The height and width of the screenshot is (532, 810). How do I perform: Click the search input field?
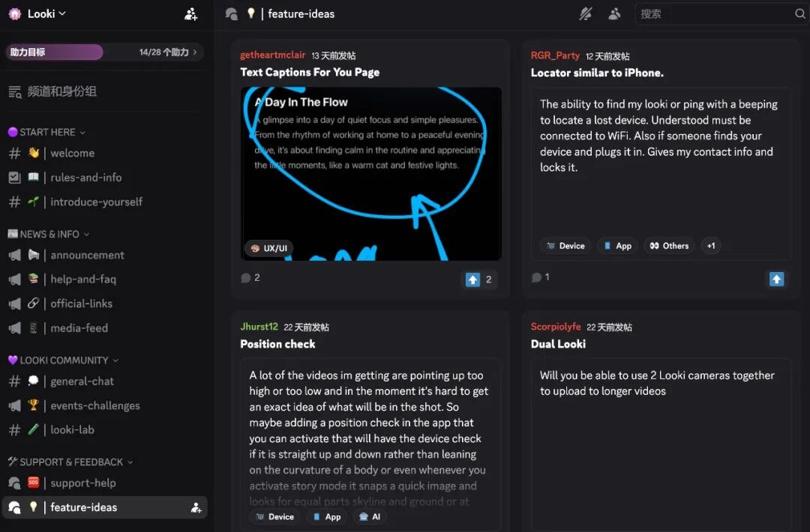coord(712,13)
